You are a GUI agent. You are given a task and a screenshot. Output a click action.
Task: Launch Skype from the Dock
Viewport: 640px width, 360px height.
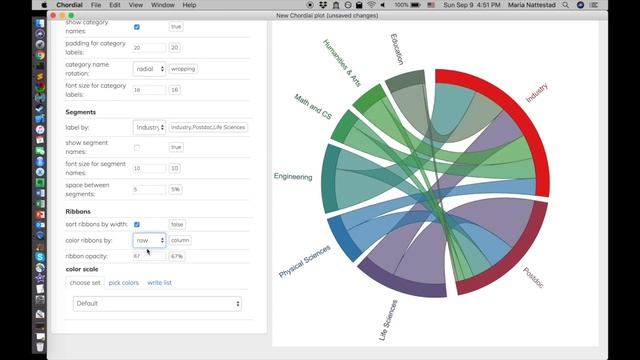coord(40,257)
